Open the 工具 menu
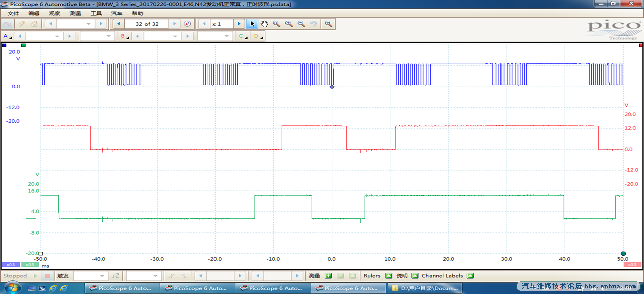The width and height of the screenshot is (644, 294). 96,13
